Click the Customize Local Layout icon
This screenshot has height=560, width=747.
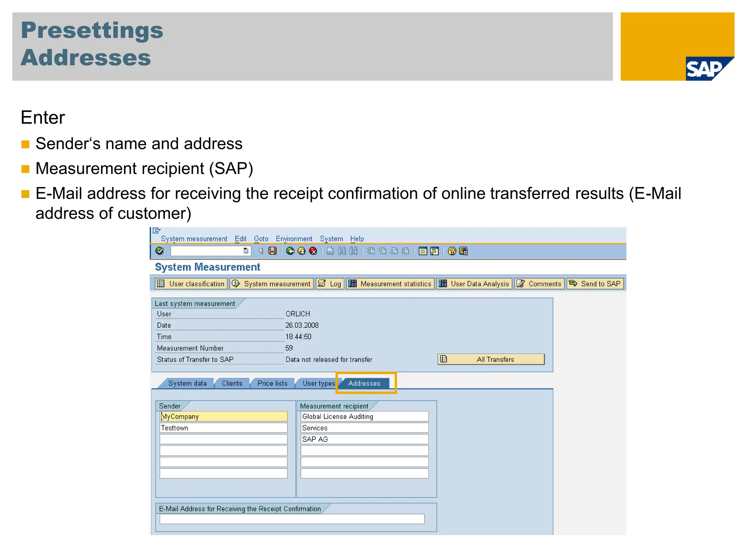[x=464, y=251]
